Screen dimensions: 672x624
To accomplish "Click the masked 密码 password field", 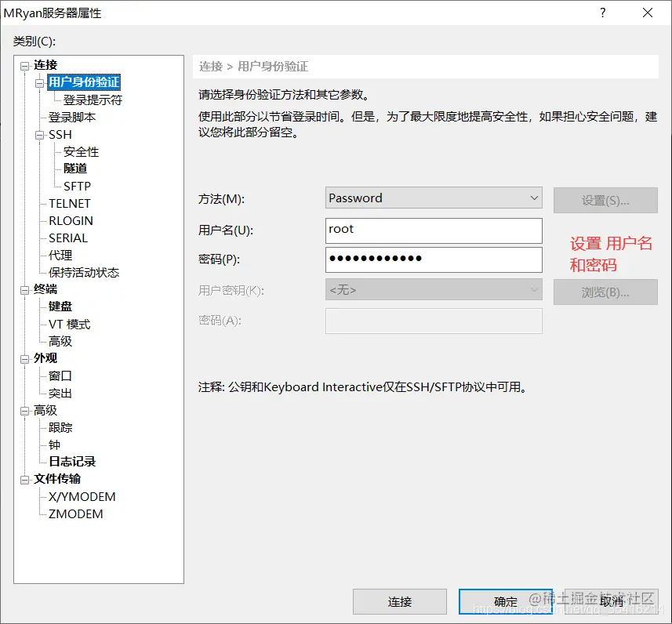I will (434, 259).
